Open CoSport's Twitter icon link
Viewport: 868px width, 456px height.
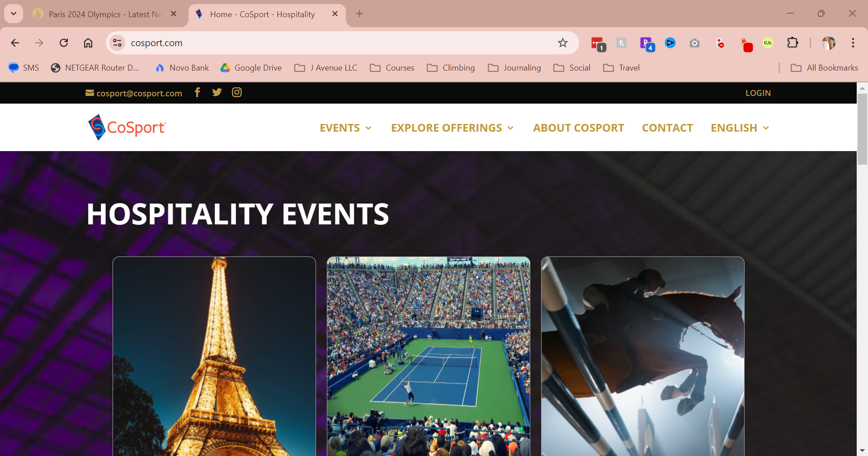coord(217,92)
